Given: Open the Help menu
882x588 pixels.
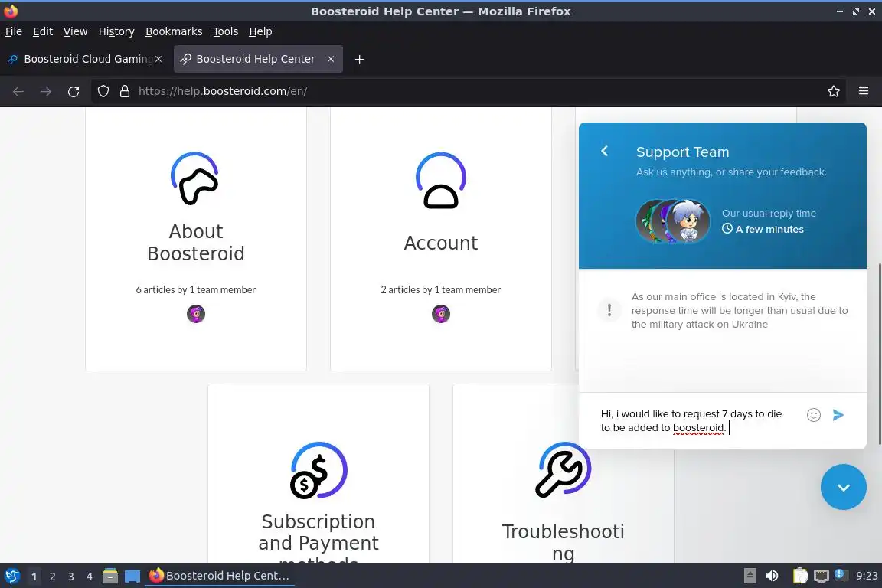Looking at the screenshot, I should click(x=260, y=31).
